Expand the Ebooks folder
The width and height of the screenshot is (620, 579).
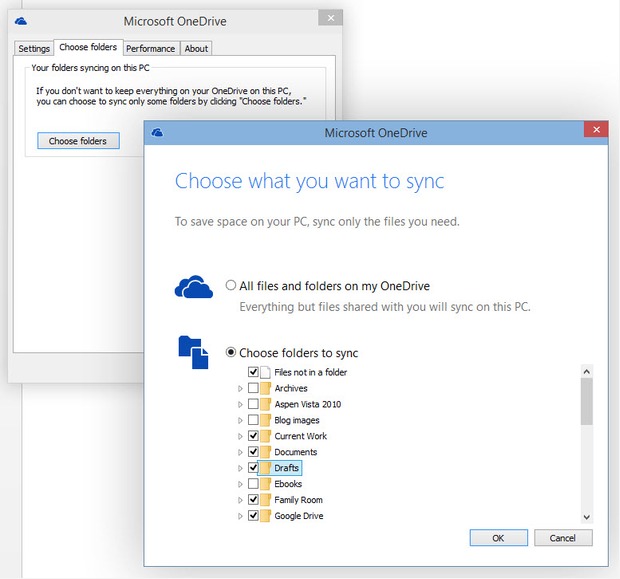tap(240, 484)
